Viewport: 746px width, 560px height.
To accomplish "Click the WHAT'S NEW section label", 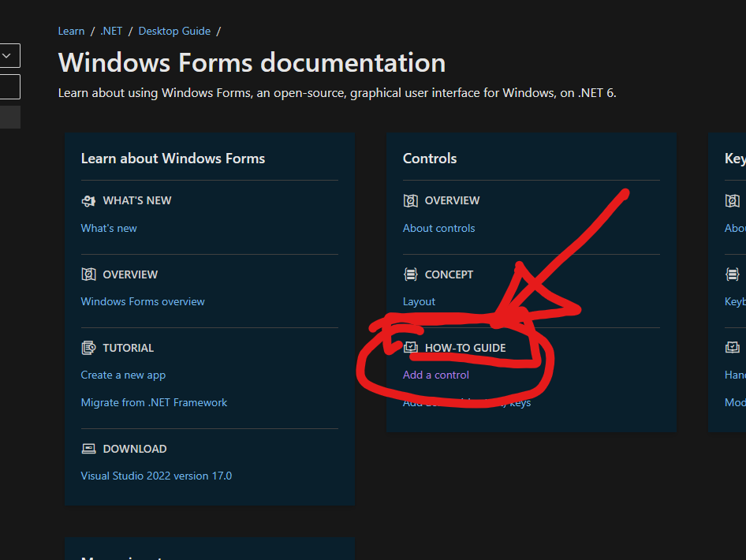I will 137,201.
